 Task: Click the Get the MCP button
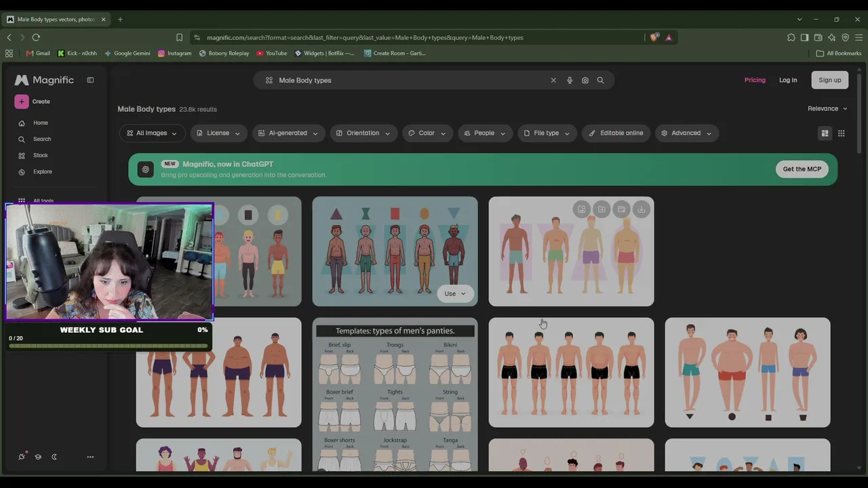[x=802, y=169]
